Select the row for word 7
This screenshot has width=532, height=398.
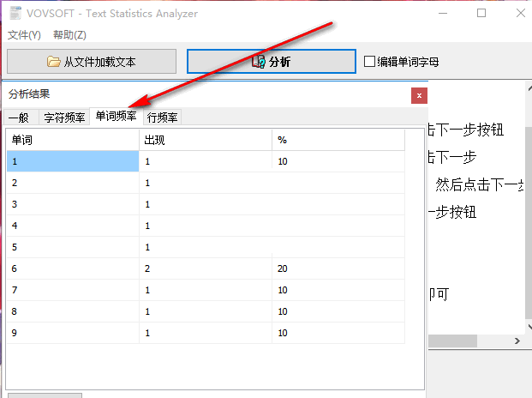coord(206,290)
